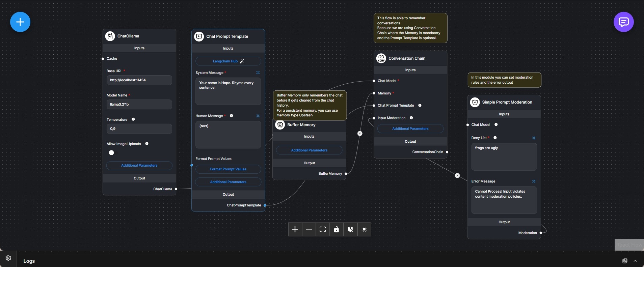Open the purple chat window button

point(623,22)
